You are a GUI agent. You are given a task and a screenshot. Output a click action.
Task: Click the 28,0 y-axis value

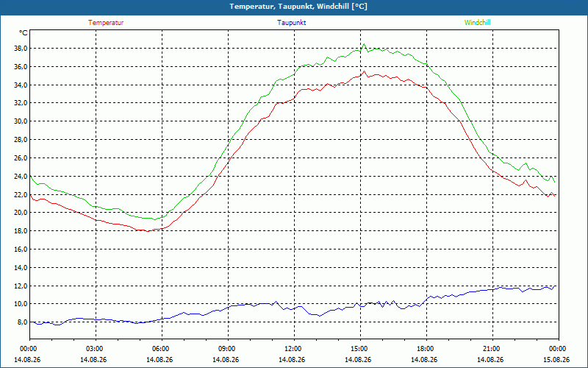click(x=21, y=140)
